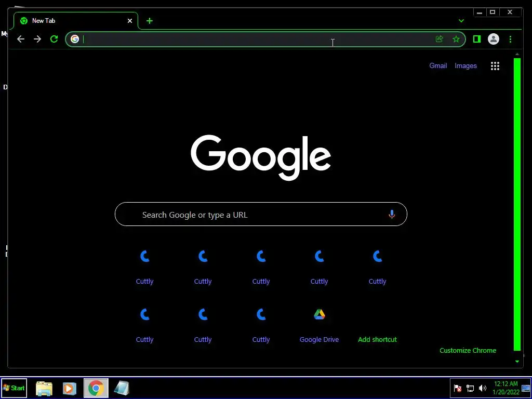Open the Action Center flag icon
This screenshot has height=399, width=532.
point(458,388)
